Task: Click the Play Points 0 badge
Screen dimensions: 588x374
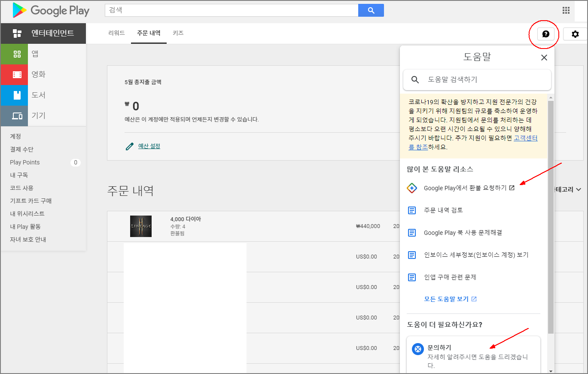Action: (x=76, y=162)
